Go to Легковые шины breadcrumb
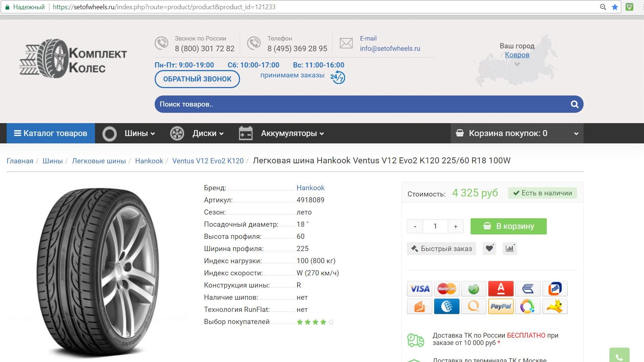This screenshot has height=362, width=644. (x=99, y=161)
